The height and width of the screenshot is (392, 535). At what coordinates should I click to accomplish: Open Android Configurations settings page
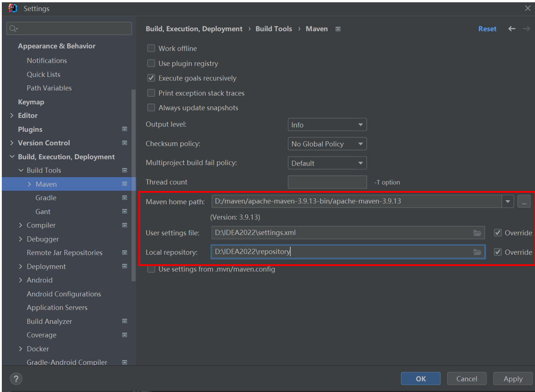[x=64, y=294]
